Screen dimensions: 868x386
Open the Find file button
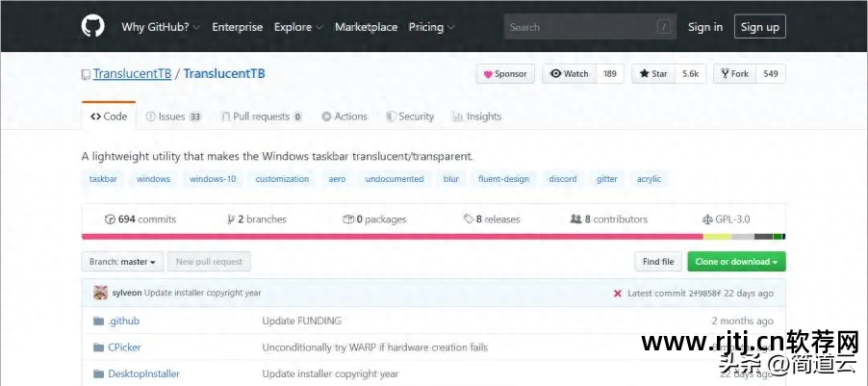pyautogui.click(x=658, y=262)
